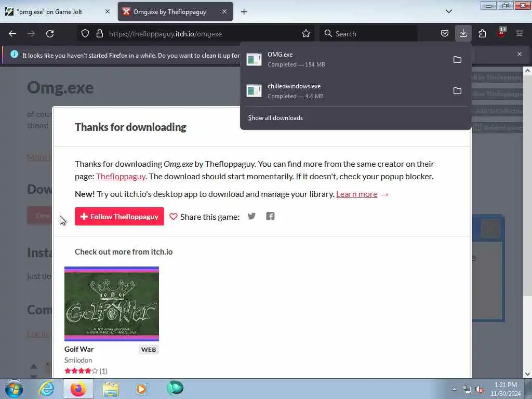Open the Windows Start menu
Screen dimensions: 532x399
pos(14,389)
